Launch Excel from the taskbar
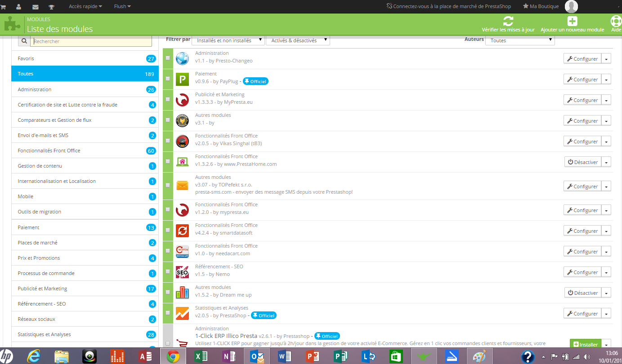 200,356
